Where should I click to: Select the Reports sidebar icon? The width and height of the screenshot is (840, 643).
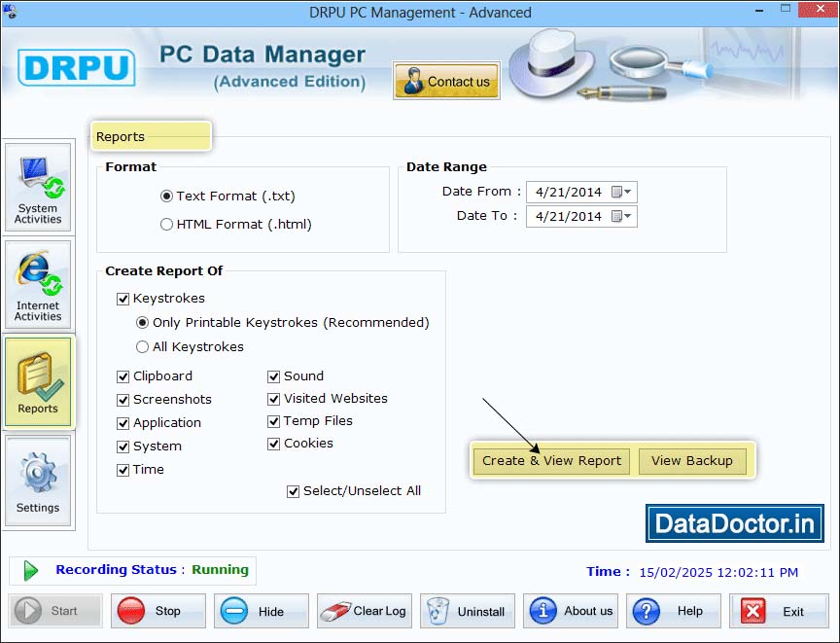[x=38, y=381]
